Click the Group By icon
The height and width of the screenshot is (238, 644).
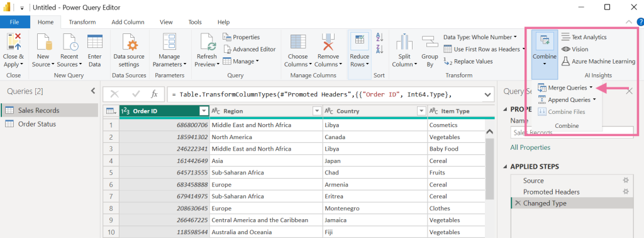pyautogui.click(x=430, y=42)
